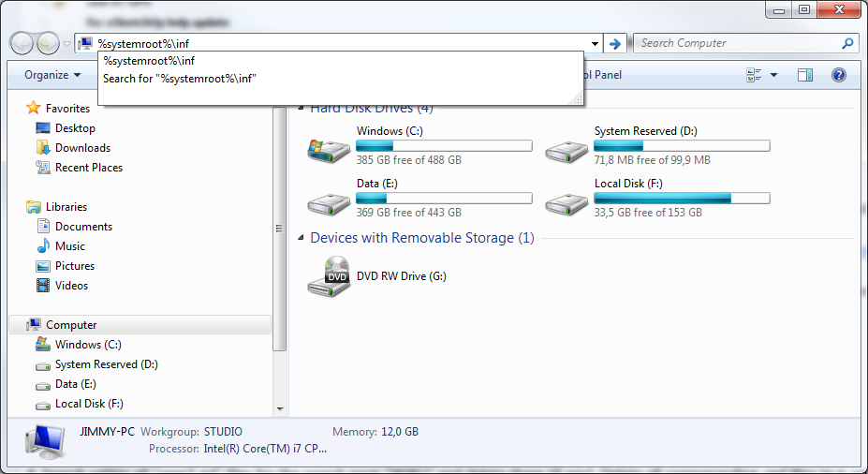Select the System Reserved (D:) drive icon

tap(566, 148)
